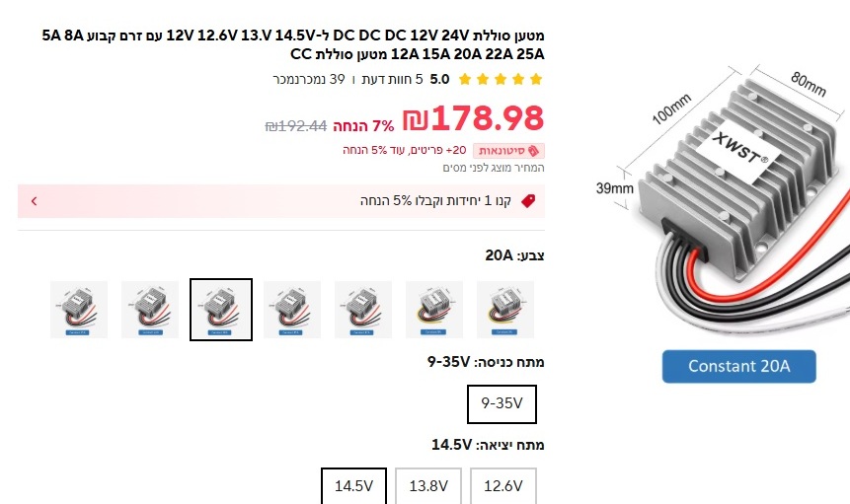Choose the rightmost yellow-wire variant thumbnail
850x504 pixels.
click(505, 310)
